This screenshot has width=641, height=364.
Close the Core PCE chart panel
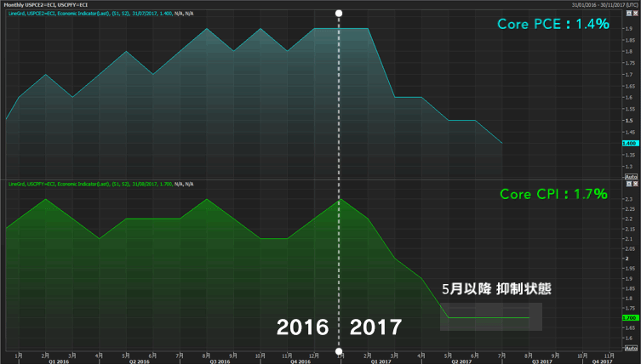click(x=636, y=15)
